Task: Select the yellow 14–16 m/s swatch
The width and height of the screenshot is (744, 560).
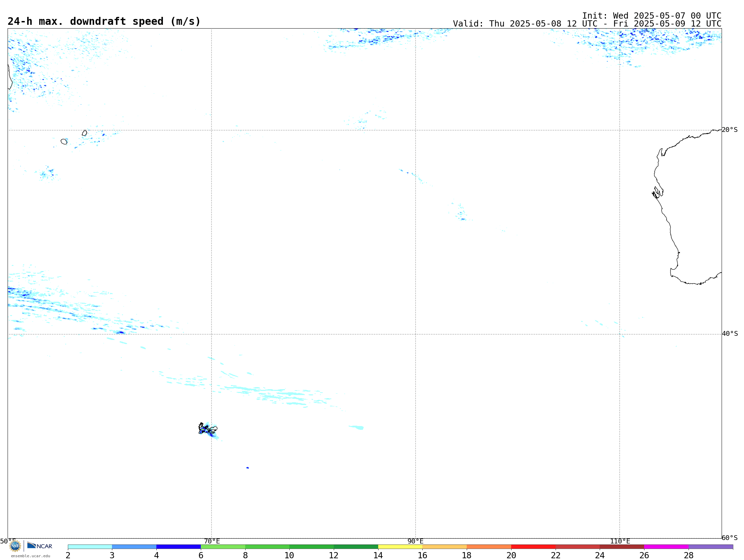Action: [400, 547]
